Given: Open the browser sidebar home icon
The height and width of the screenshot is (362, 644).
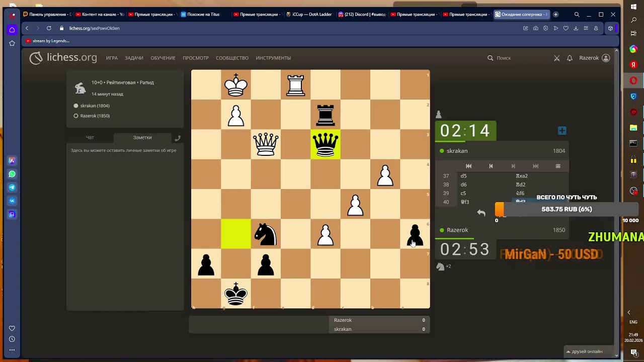Looking at the screenshot, I should click(x=12, y=30).
